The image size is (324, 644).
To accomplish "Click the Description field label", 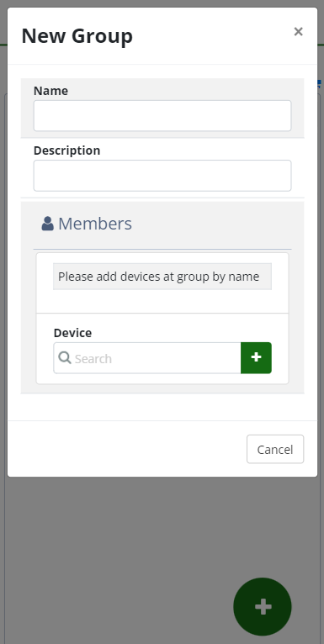I will click(x=66, y=150).
